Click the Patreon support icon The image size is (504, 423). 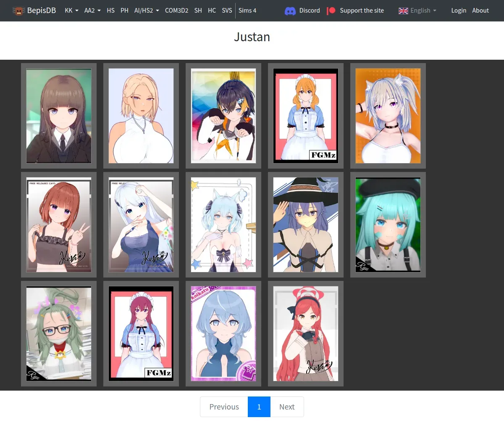(331, 11)
